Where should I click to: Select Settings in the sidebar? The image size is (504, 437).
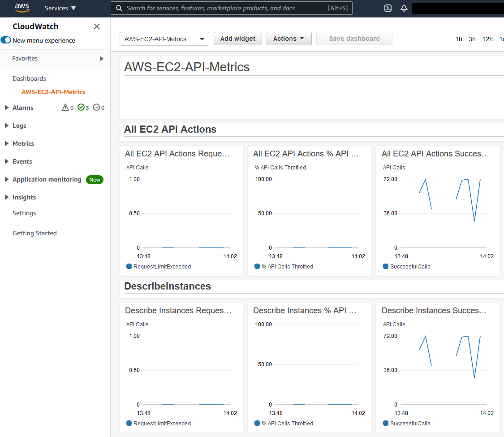(x=24, y=213)
